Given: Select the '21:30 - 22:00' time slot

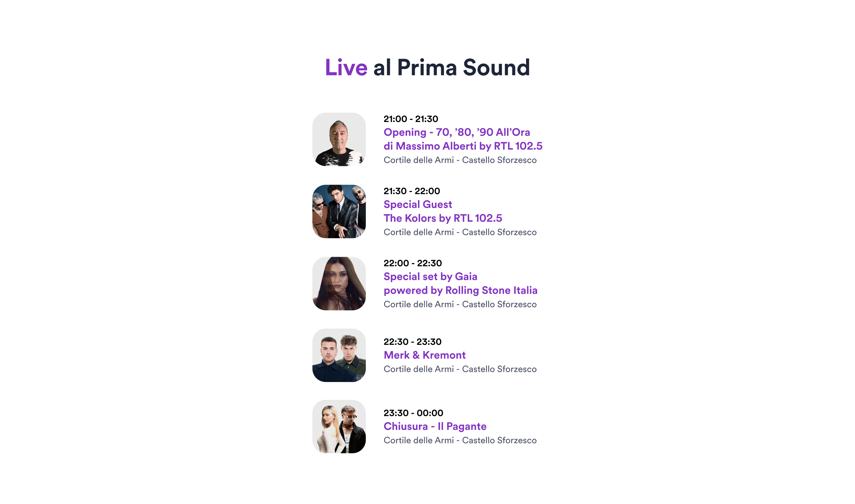Looking at the screenshot, I should [411, 191].
